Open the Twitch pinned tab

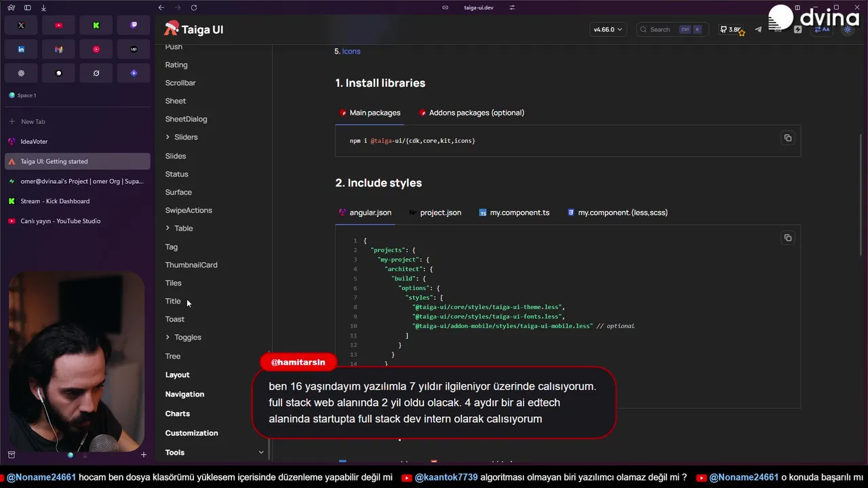[x=134, y=25]
